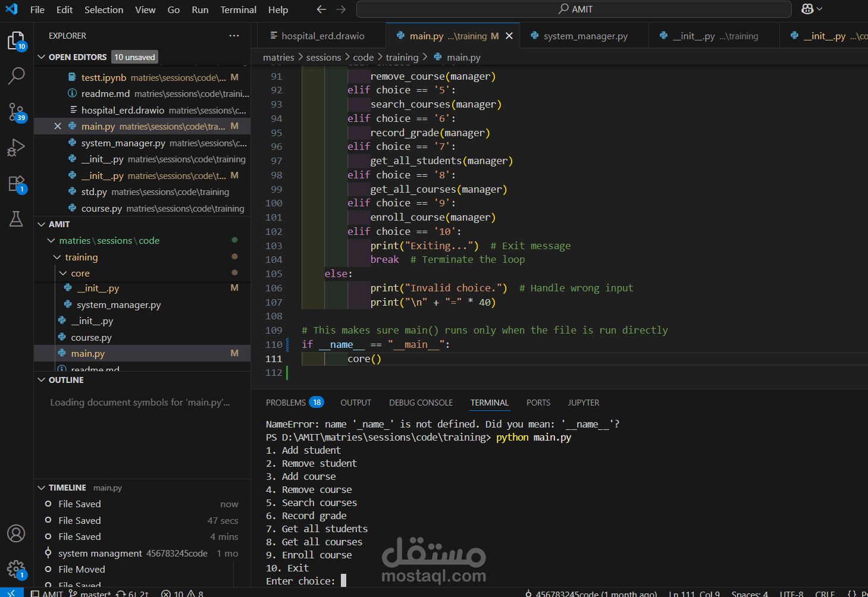This screenshot has height=597, width=868.
Task: Switch to the system_manager.py editor tab
Action: pyautogui.click(x=584, y=36)
